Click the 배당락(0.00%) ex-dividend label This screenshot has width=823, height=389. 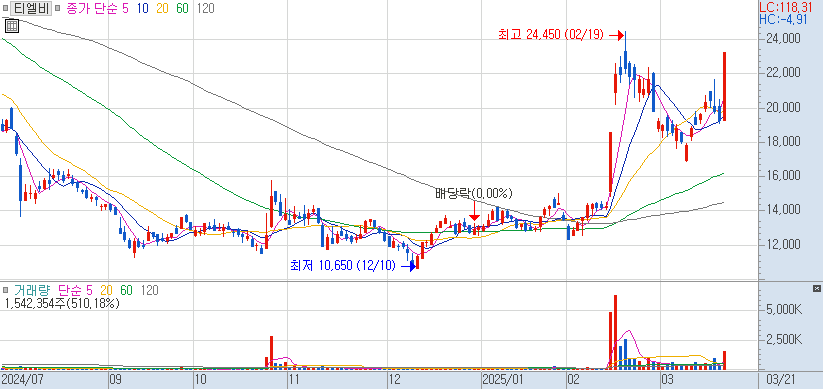pyautogui.click(x=474, y=194)
